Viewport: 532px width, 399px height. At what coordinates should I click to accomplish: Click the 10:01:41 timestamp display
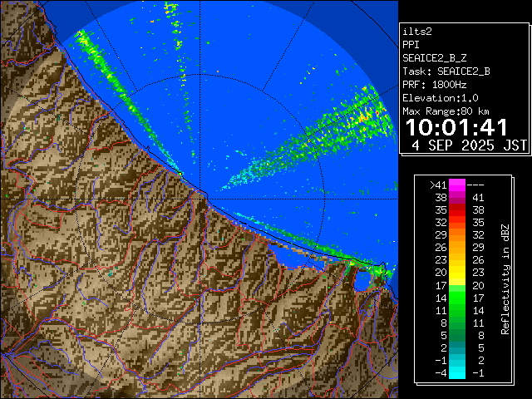[456, 127]
